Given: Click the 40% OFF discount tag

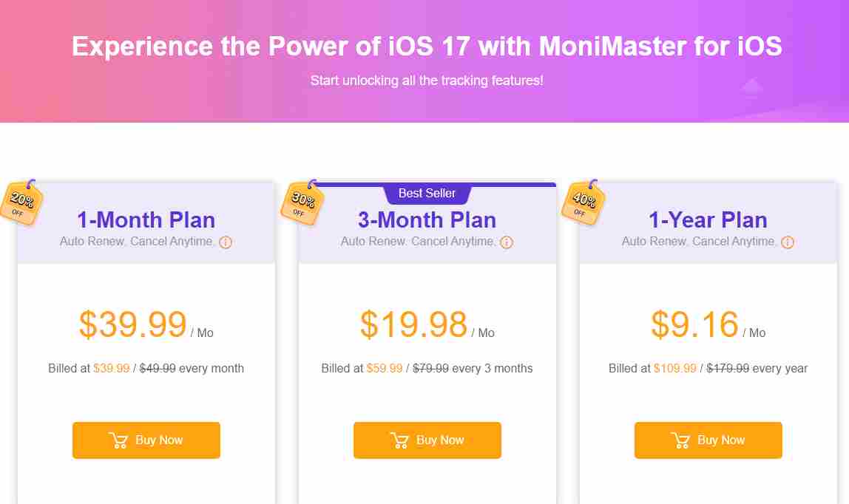Looking at the screenshot, I should (584, 201).
